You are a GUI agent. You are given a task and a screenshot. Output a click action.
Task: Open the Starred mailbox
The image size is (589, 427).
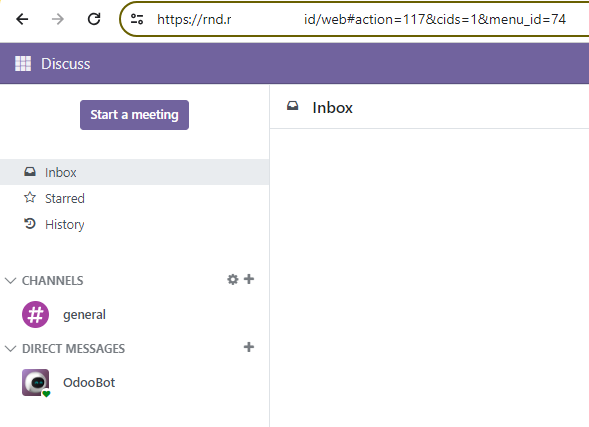click(x=134, y=198)
